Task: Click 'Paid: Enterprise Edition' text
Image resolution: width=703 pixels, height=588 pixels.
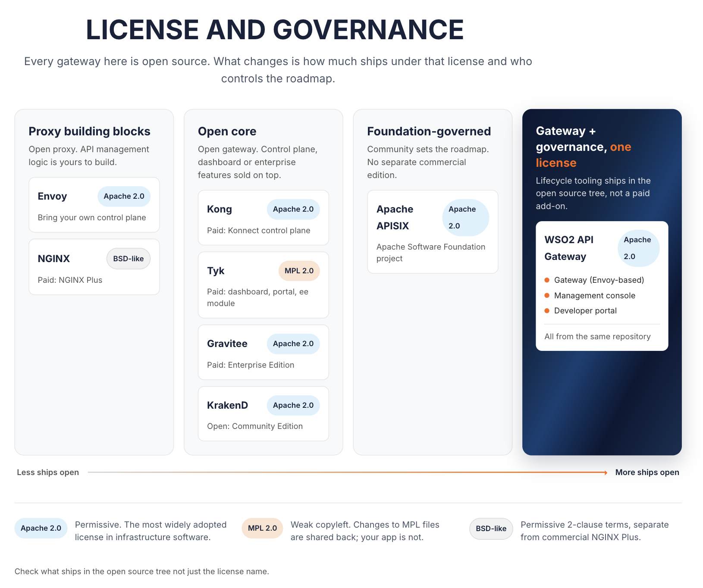Action: 251,365
